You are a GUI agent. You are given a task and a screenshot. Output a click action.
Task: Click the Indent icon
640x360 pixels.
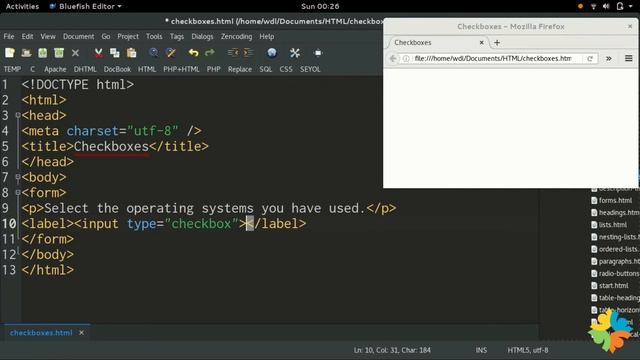[x=248, y=53]
